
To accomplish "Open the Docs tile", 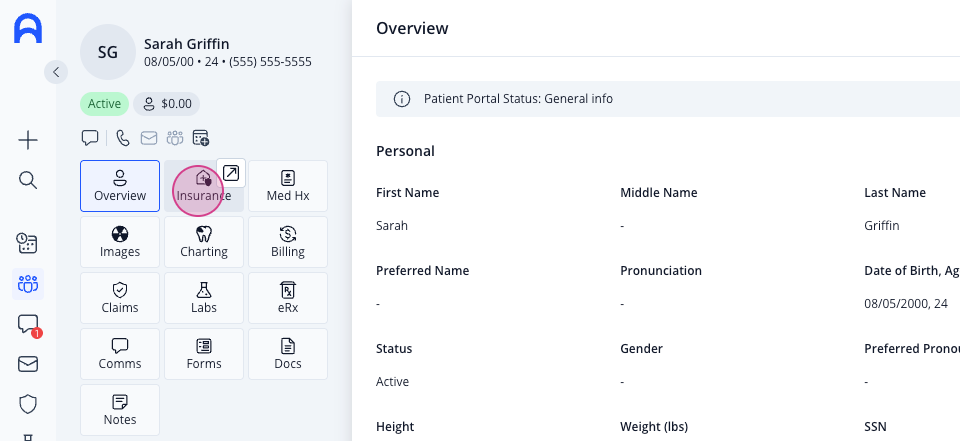I will coord(288,354).
